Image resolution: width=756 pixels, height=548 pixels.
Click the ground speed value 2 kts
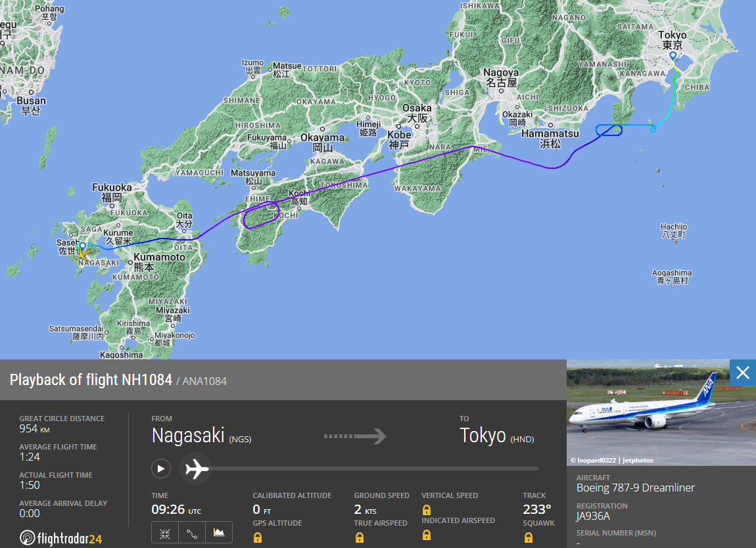365,509
